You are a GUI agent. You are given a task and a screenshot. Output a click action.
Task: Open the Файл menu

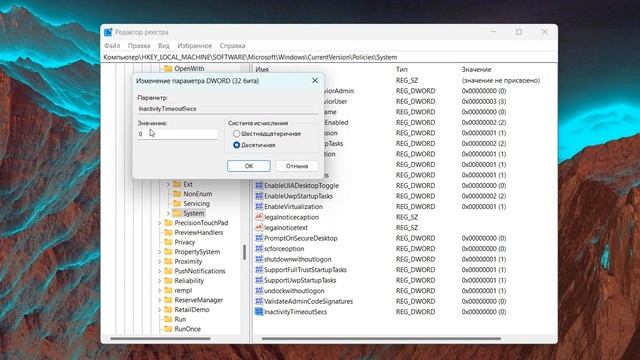(x=112, y=46)
